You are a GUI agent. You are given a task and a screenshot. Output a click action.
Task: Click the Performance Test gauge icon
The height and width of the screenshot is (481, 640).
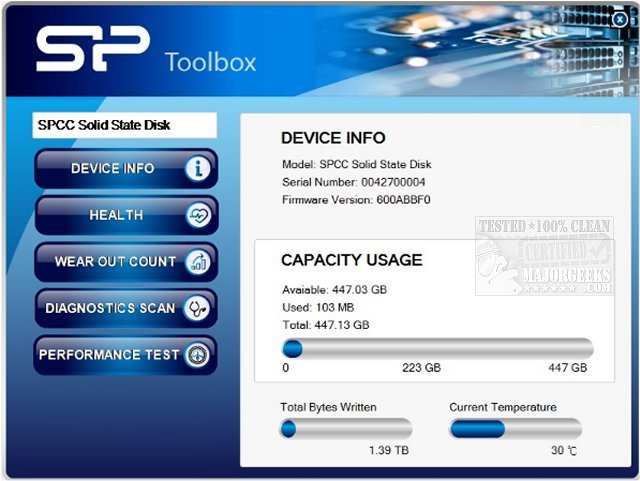point(197,354)
